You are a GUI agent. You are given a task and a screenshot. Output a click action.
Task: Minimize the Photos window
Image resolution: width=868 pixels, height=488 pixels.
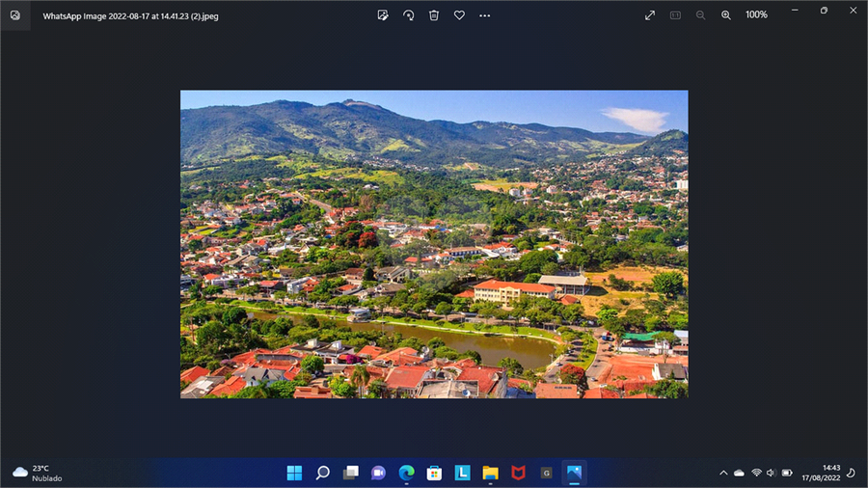click(x=795, y=11)
